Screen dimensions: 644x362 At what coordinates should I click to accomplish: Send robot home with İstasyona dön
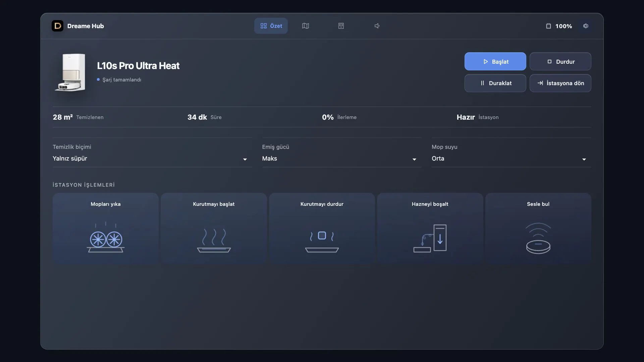560,83
